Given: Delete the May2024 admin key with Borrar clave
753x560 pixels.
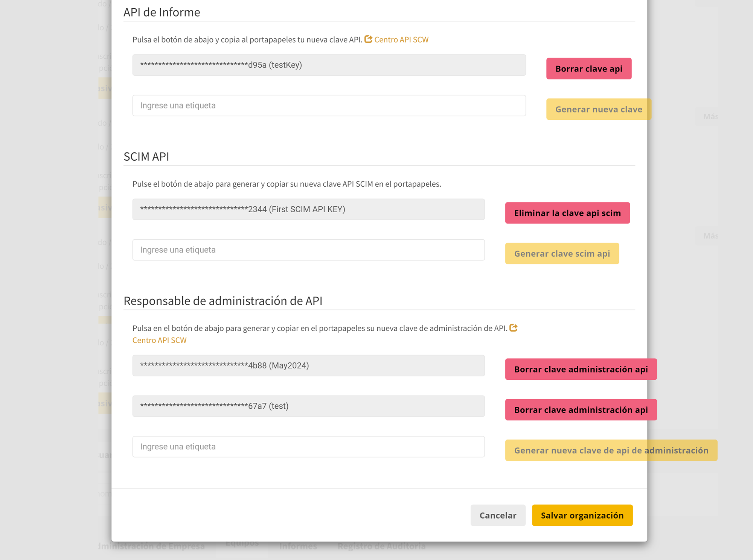Looking at the screenshot, I should pos(580,369).
